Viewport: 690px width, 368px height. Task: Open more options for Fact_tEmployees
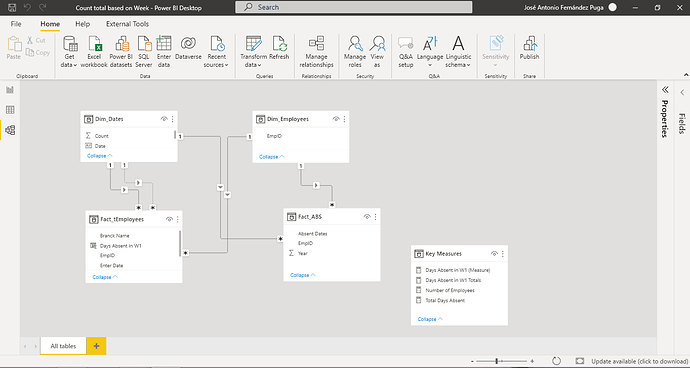[x=178, y=219]
